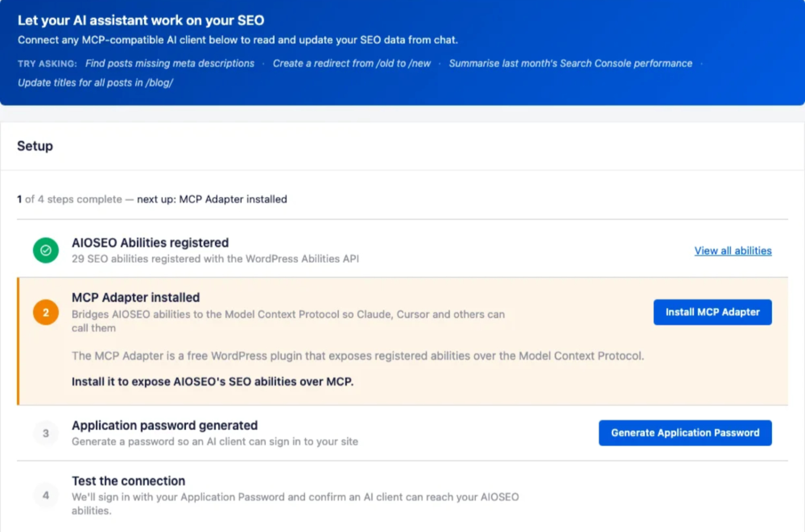
Task: Click Generate Application Password button
Action: pyautogui.click(x=685, y=433)
